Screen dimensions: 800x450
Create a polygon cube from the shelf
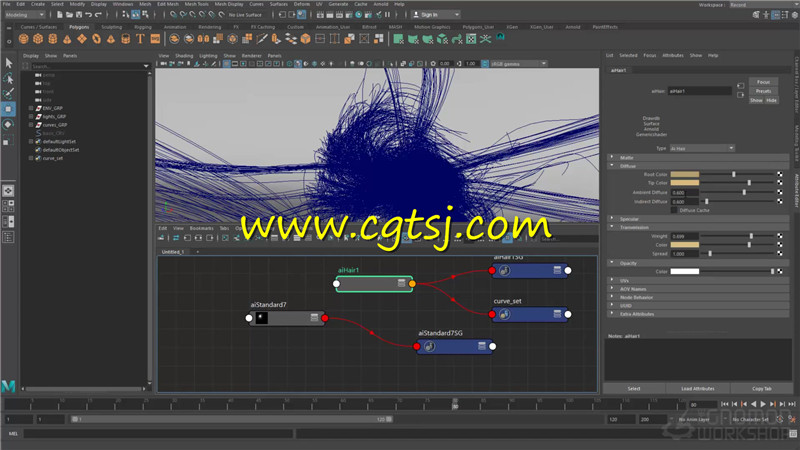point(38,38)
